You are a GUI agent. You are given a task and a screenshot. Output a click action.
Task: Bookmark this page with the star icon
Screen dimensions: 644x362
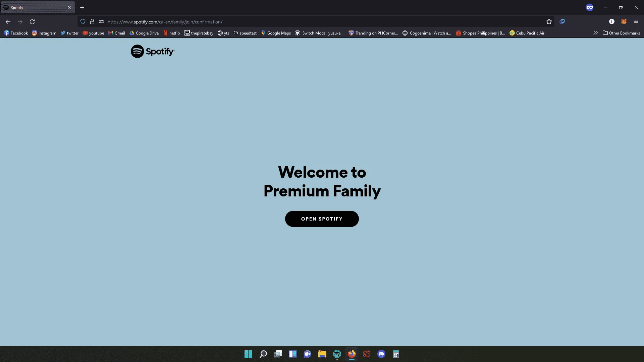tap(549, 22)
